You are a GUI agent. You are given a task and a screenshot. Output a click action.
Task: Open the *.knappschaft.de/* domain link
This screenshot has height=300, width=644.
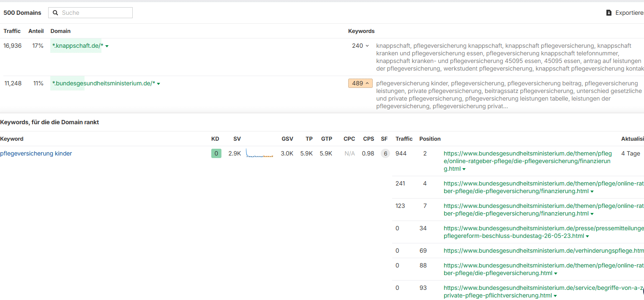click(x=78, y=46)
